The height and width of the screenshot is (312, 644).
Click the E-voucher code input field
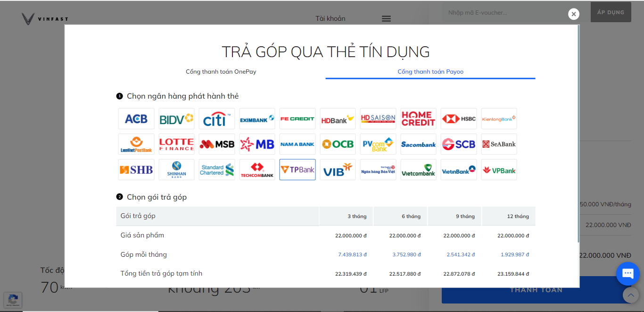(x=514, y=13)
